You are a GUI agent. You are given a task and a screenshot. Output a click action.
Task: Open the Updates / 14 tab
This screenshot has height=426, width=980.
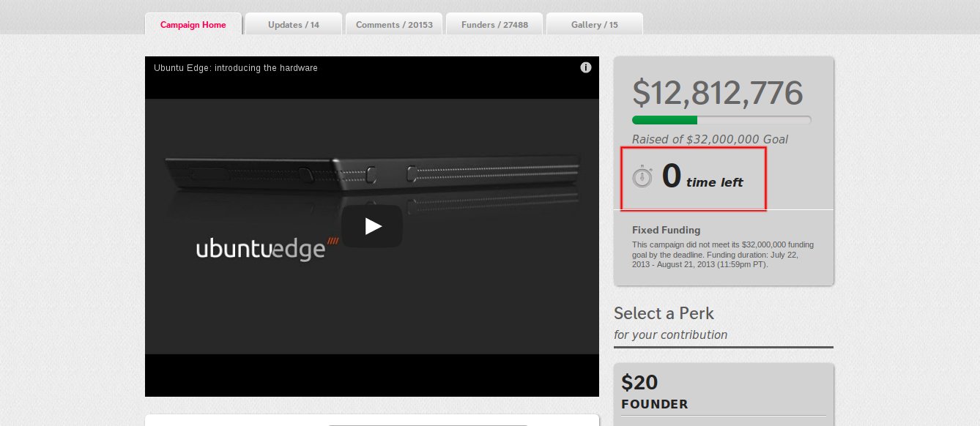tap(294, 24)
